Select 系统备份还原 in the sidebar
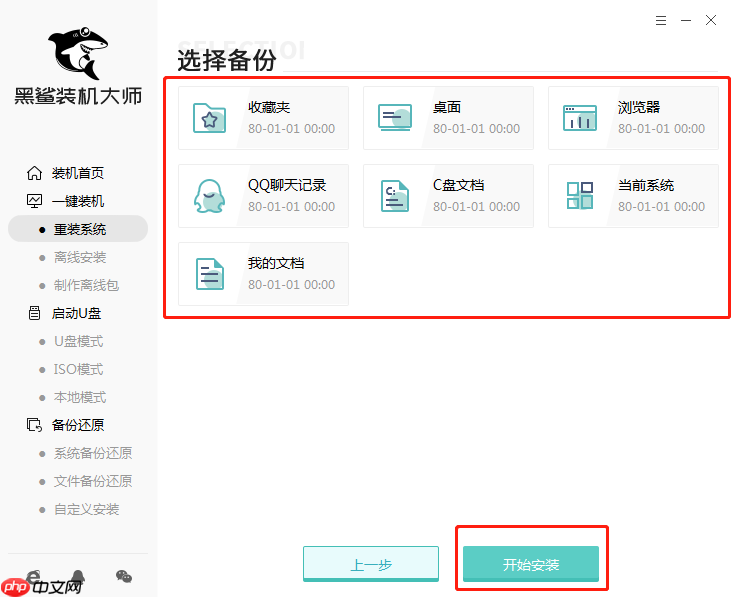This screenshot has height=597, width=736. 93,453
